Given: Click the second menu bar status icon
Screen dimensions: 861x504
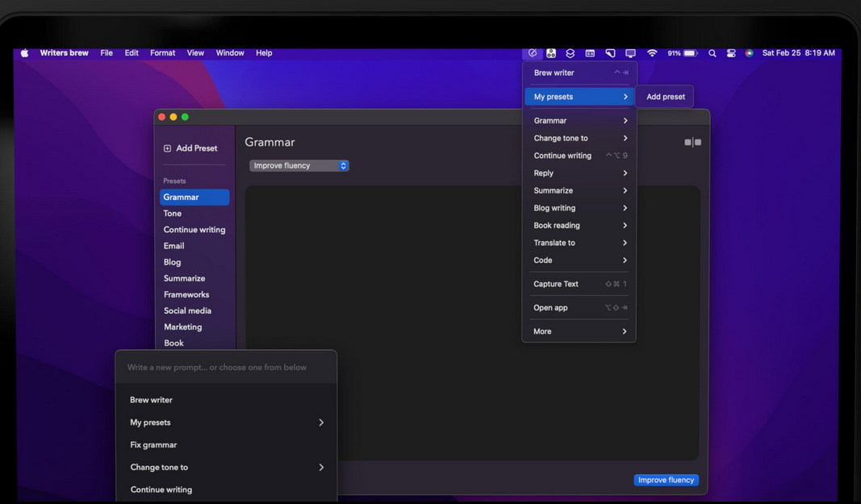Looking at the screenshot, I should click(551, 53).
